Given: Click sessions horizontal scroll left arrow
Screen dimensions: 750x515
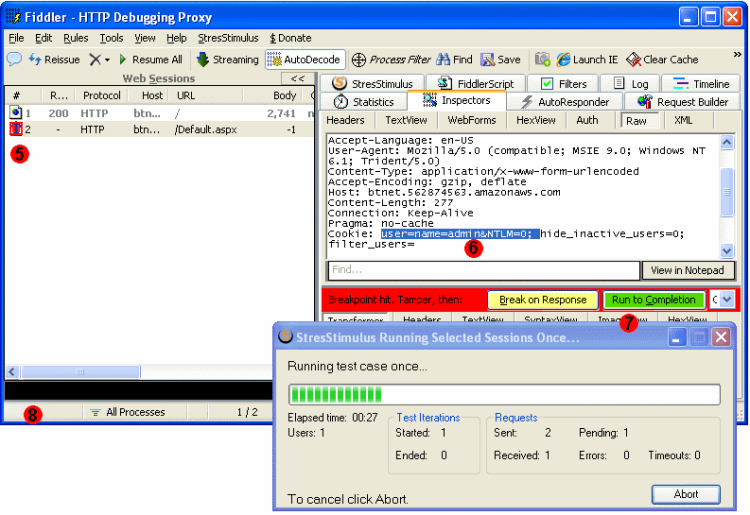Looking at the screenshot, I should tap(13, 372).
